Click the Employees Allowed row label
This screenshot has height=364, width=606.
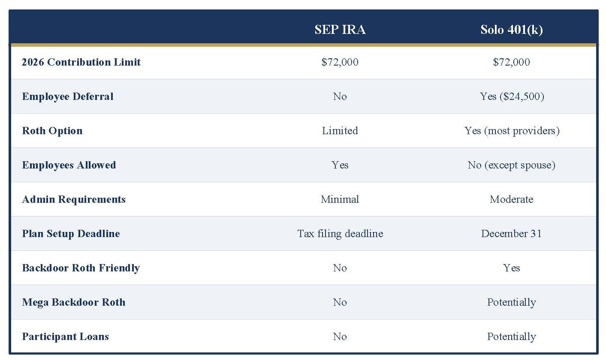pos(69,165)
